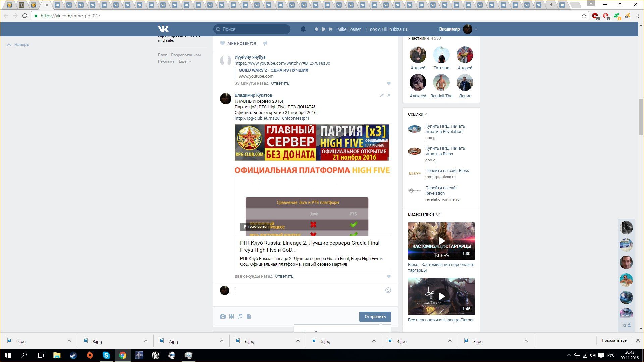This screenshot has width=644, height=362.
Task: Open Chrome from the Windows taskbar
Action: [123, 355]
